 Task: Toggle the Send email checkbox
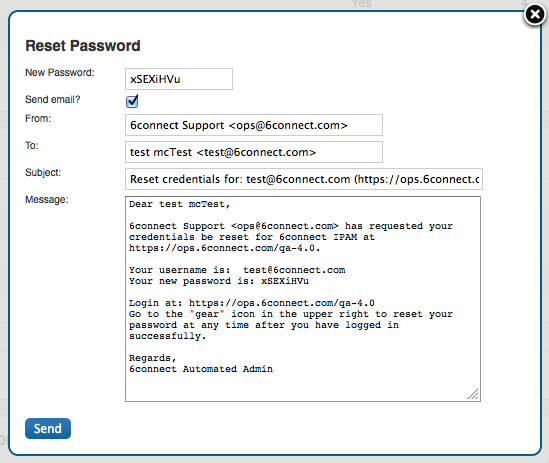coord(132,101)
